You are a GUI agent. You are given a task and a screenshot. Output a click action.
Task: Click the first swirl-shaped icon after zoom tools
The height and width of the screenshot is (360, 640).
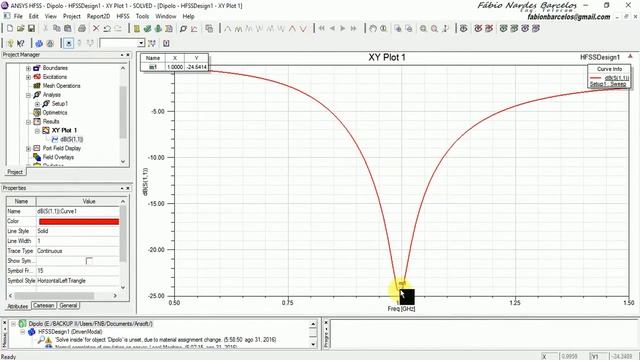click(x=464, y=29)
